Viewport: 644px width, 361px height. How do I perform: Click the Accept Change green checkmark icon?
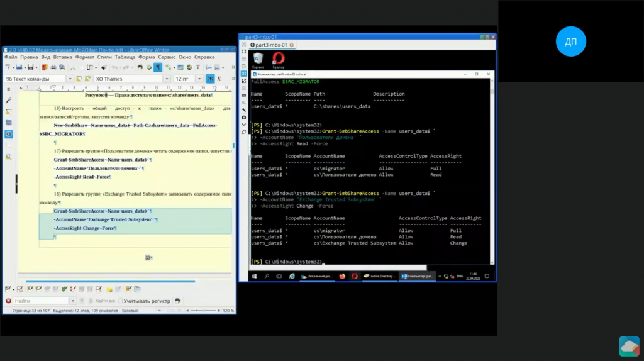(64, 289)
